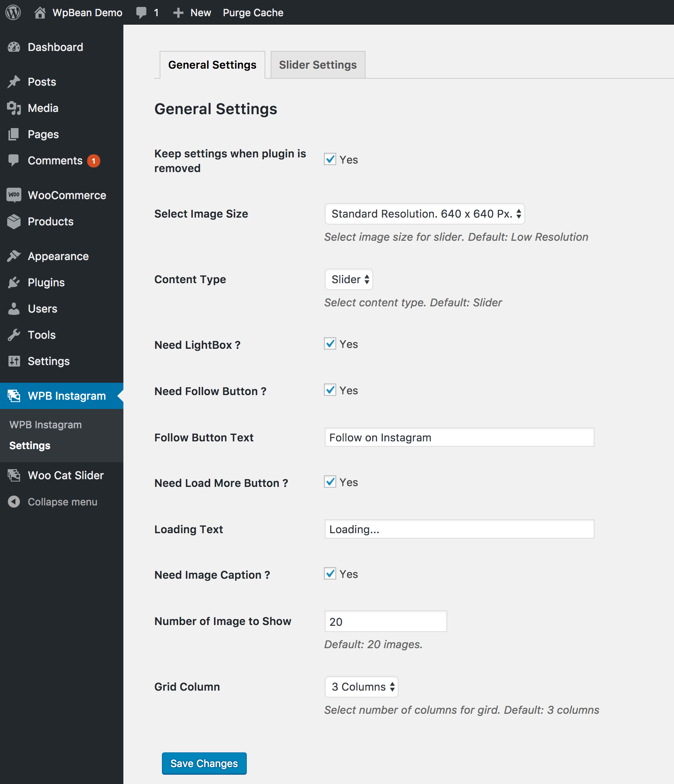Open the Products menu item

[62, 221]
